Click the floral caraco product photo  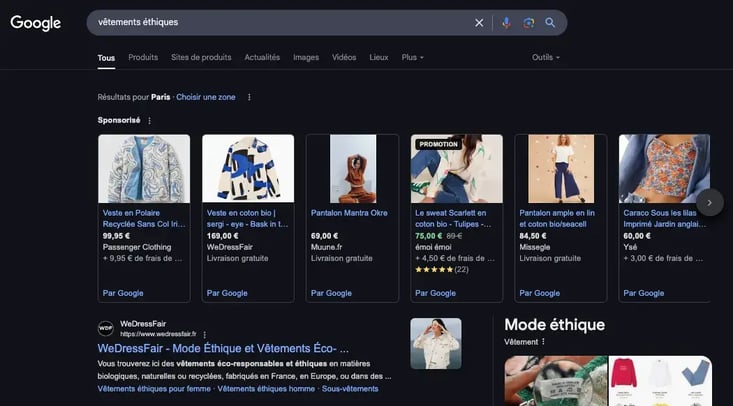pyautogui.click(x=664, y=169)
